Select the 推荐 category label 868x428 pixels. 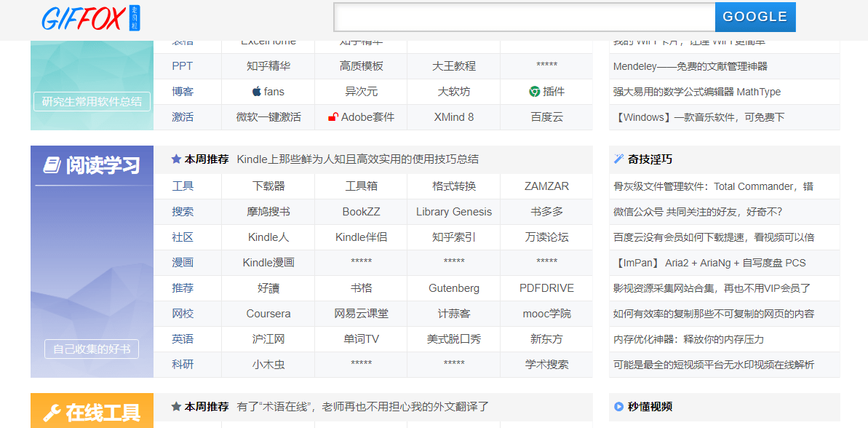point(183,288)
